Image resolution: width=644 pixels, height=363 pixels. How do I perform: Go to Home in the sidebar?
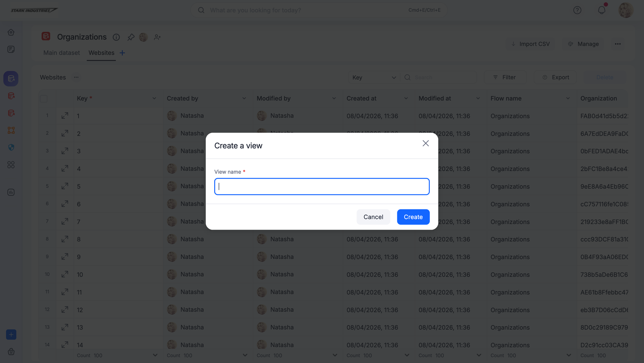pos(11,32)
